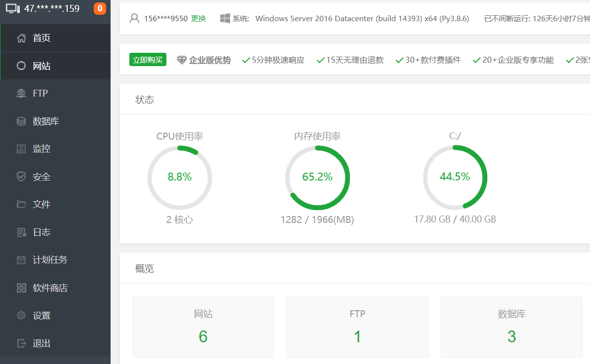Click the logout exit icon
This screenshot has height=364, width=590.
[21, 343]
